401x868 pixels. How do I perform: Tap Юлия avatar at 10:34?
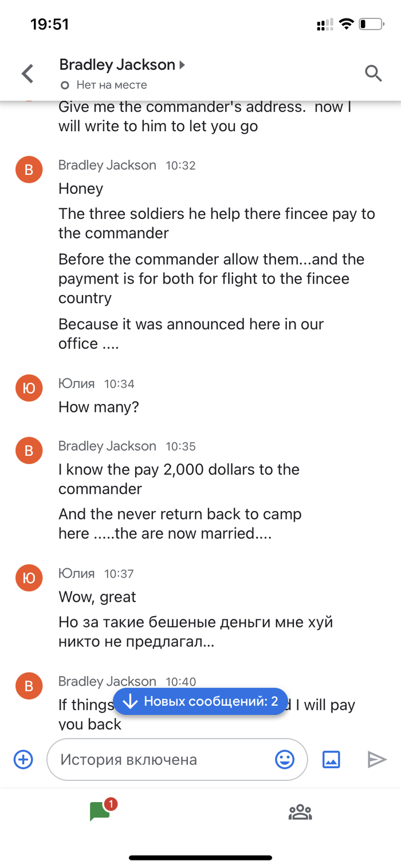pos(29,388)
